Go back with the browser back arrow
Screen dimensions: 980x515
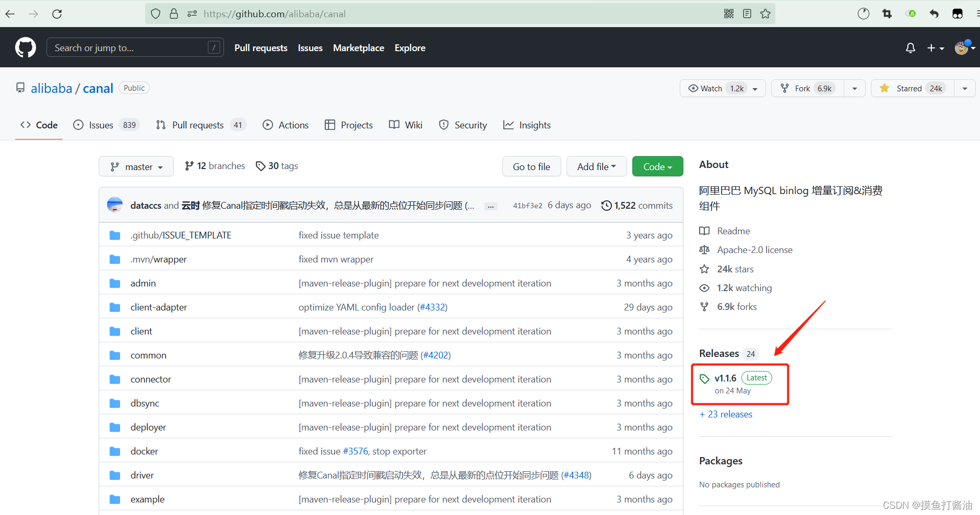10,14
